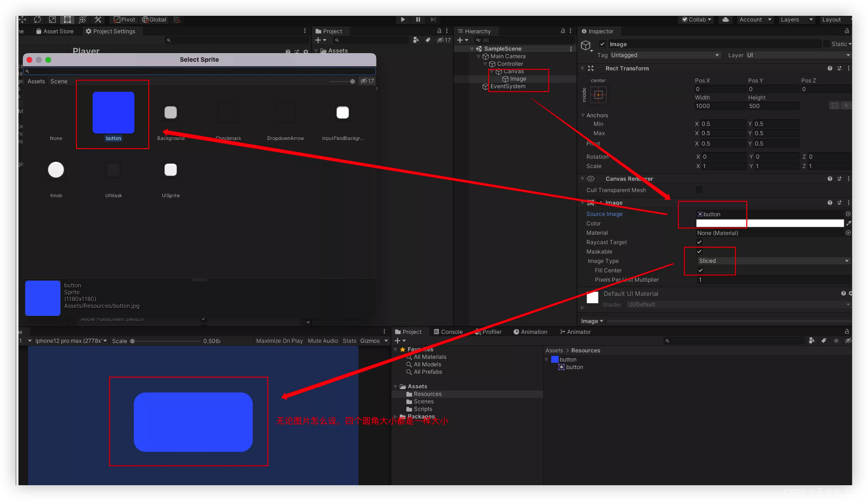
Task: Select the Rect Transform tool icon
Action: (x=67, y=19)
